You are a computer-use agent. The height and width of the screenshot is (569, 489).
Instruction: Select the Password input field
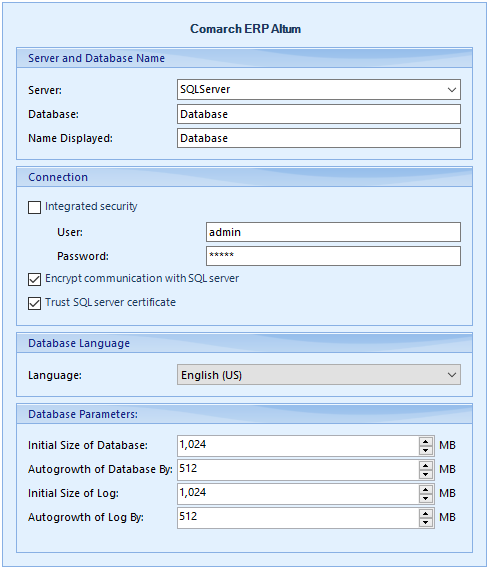[333, 256]
